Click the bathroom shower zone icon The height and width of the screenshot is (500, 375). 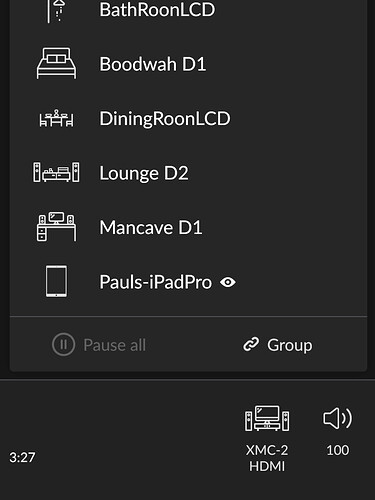pyautogui.click(x=56, y=11)
